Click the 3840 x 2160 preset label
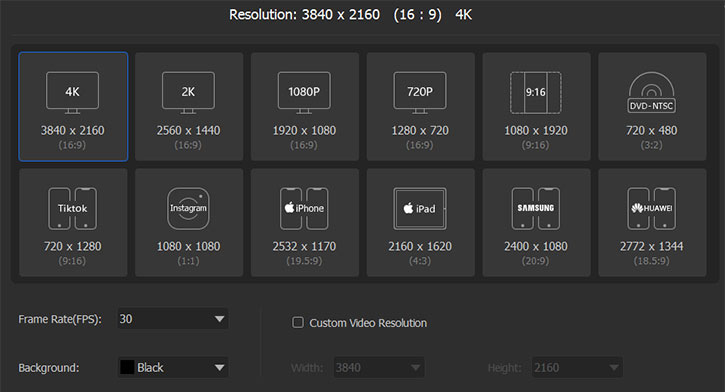Screen dimensions: 725x392 (73, 131)
